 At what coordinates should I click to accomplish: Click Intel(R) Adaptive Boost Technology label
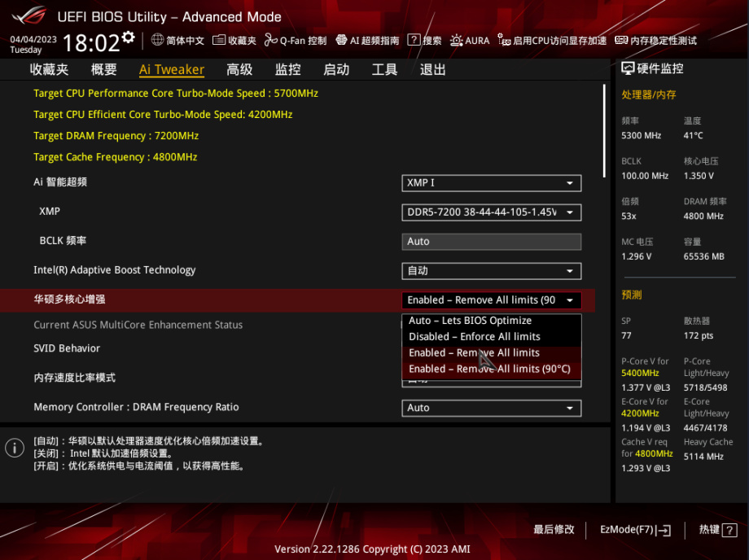(x=115, y=270)
